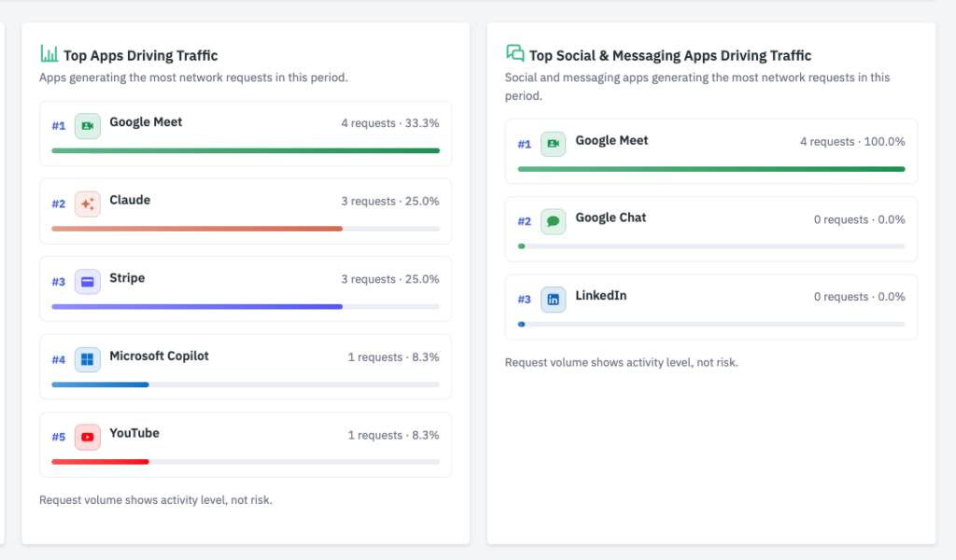The width and height of the screenshot is (956, 560).
Task: Click the bar chart icon beside Top Apps Driving Traffic
Action: 49,53
